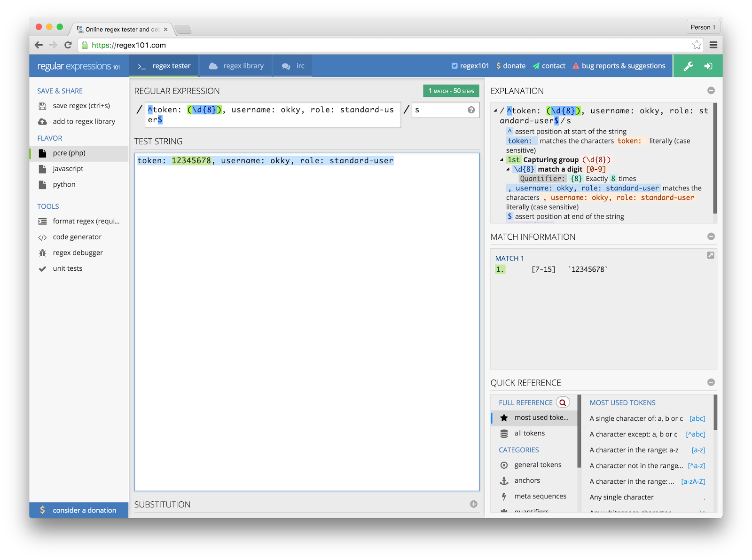Click the database icon beside all tokens
This screenshot has width=752, height=560.
[x=504, y=434]
